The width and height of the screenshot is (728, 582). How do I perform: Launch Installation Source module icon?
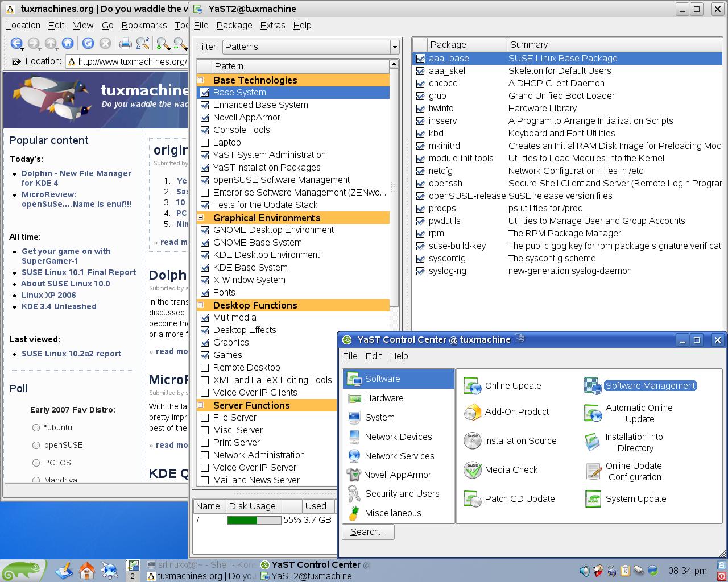[473, 441]
